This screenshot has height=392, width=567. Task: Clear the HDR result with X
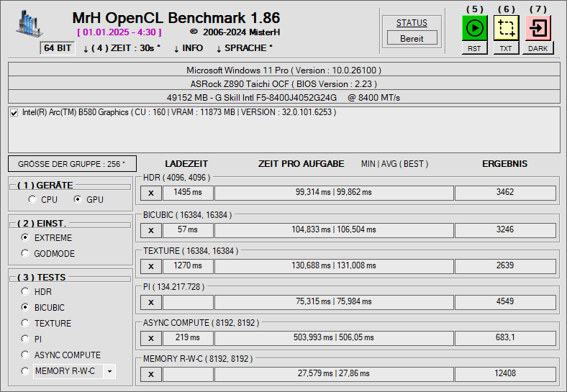coord(151,193)
